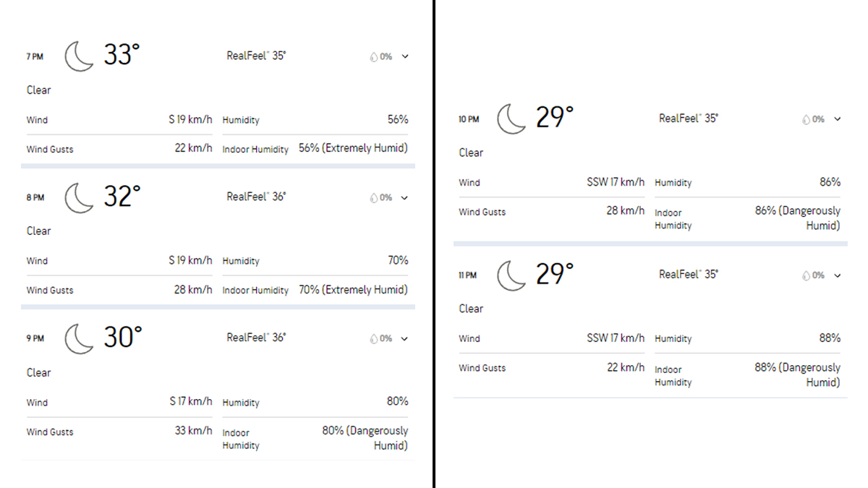Click the 9 PM raindrop precipitation icon
The width and height of the screenshot is (868, 488).
coord(374,338)
